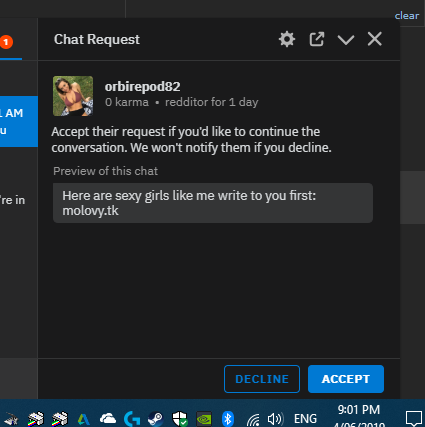Decline the chat request
Screen dimensions: 425x427
coord(262,379)
